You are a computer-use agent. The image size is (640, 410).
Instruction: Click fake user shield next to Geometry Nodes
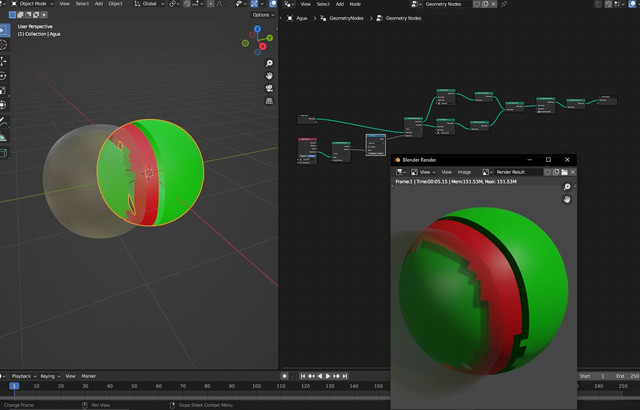[476, 4]
